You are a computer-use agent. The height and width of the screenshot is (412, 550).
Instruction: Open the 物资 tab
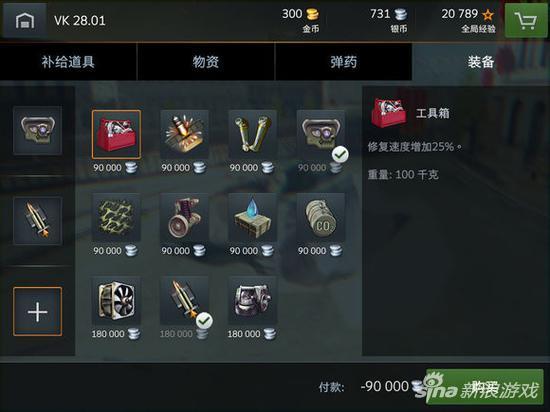tap(206, 62)
